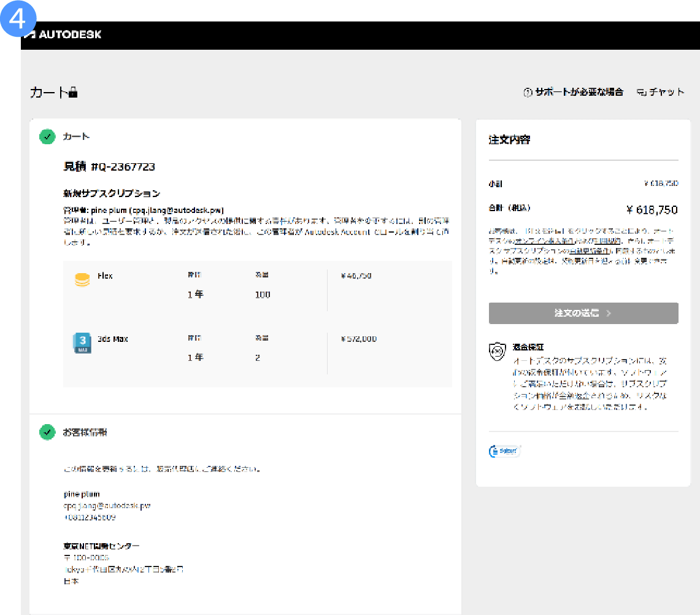Click the 返金保証 guarantee heading
Viewport: 700px width, 615px height.
pyautogui.click(x=528, y=347)
